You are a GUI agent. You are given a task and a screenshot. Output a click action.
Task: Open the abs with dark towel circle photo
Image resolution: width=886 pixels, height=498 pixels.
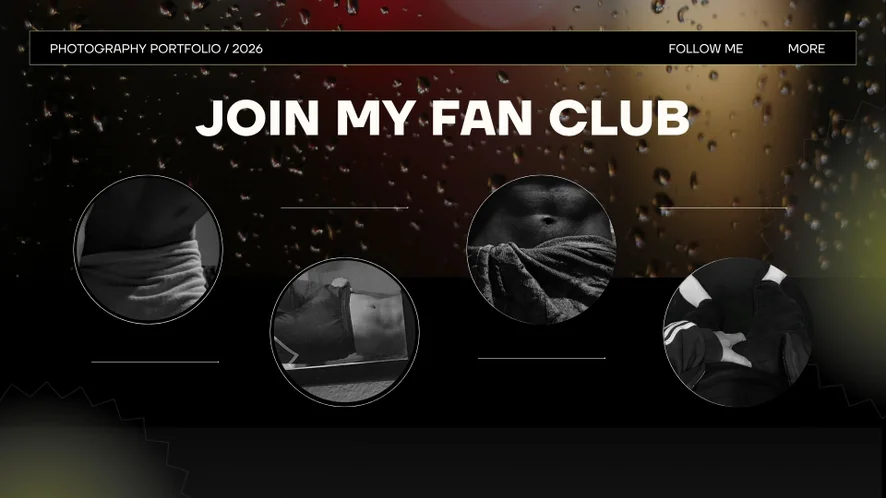pos(541,249)
